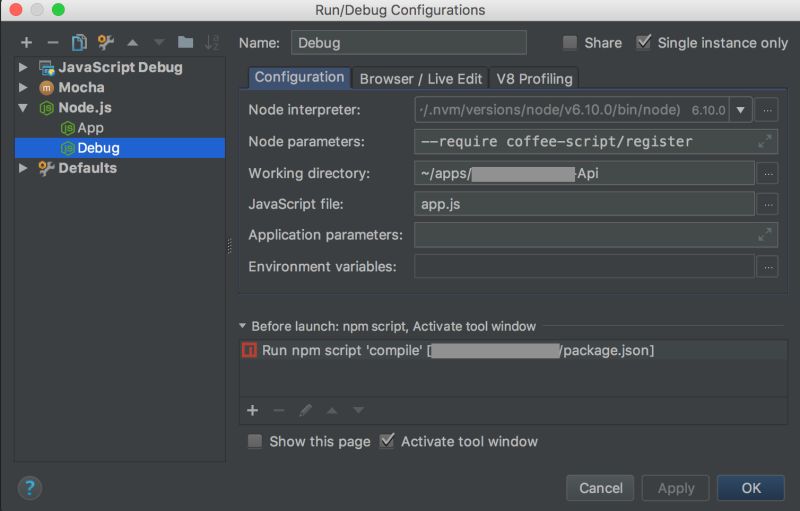Open Browser / Live Edit tab

point(420,79)
